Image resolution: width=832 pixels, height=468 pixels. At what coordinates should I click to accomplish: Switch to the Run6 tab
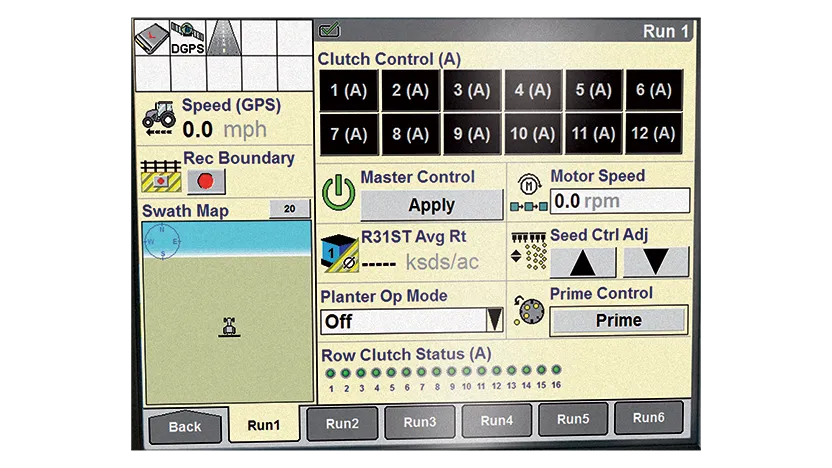click(648, 418)
